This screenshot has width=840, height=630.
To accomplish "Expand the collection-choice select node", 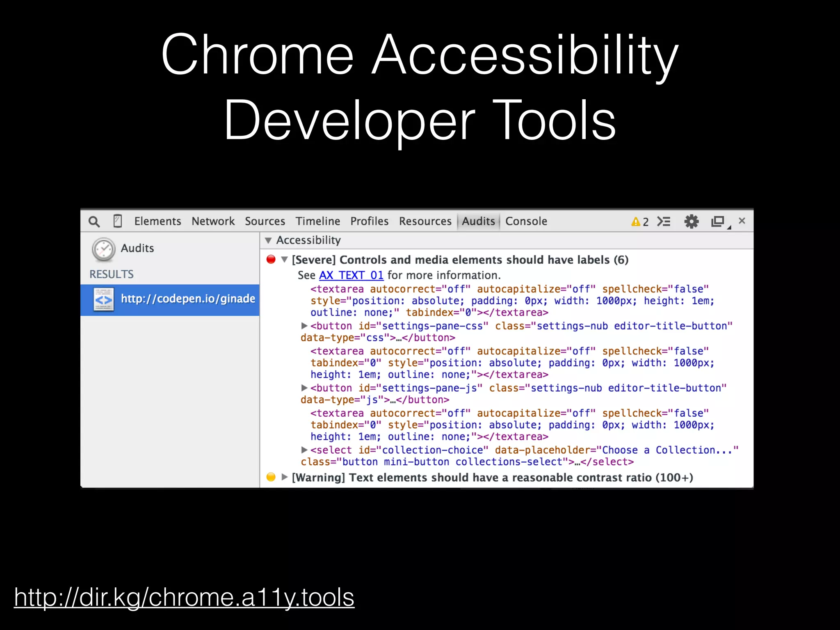I will 304,450.
